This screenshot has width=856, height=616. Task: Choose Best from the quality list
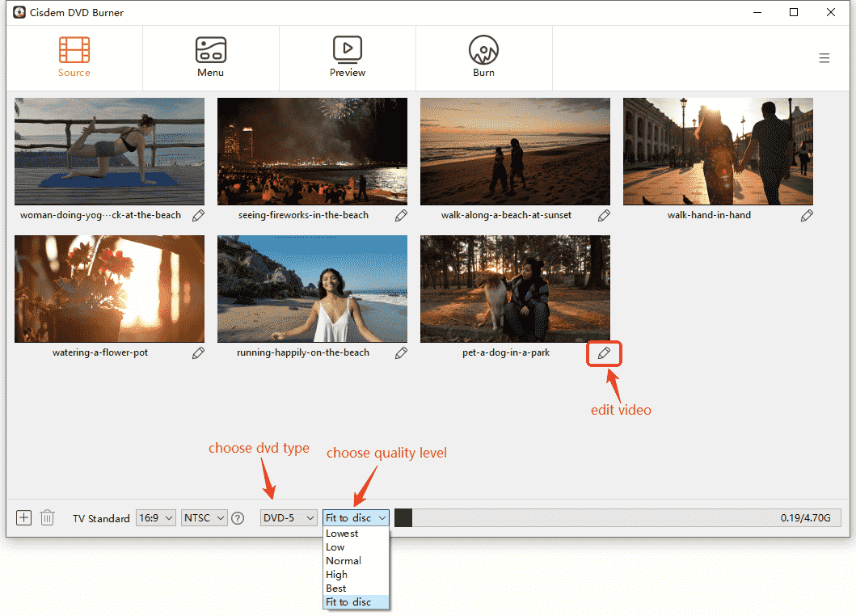click(335, 588)
